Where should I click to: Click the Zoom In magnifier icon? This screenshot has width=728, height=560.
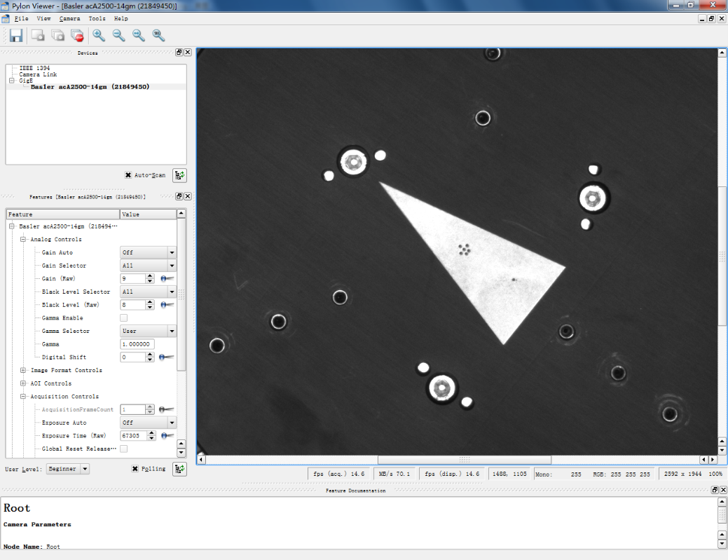pyautogui.click(x=99, y=35)
